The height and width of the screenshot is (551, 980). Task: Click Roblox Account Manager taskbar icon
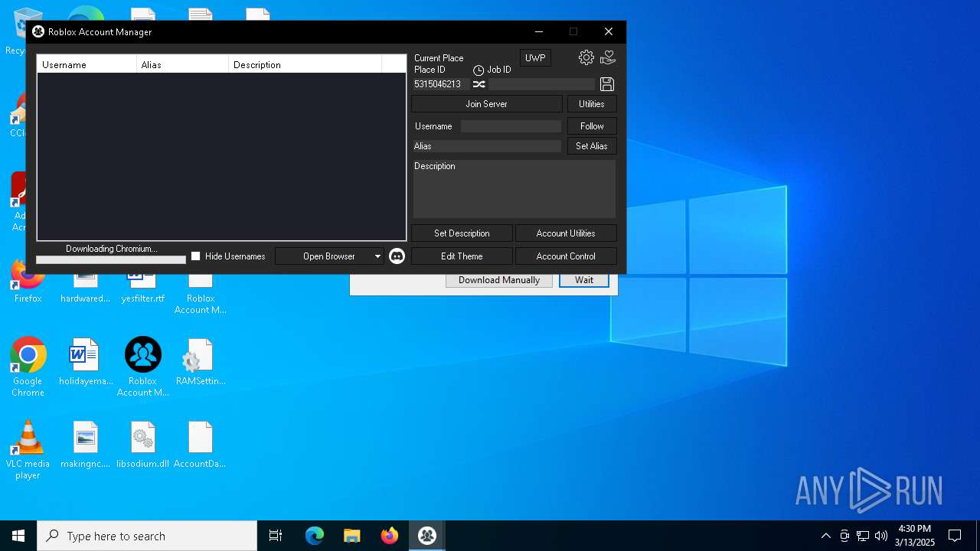427,536
